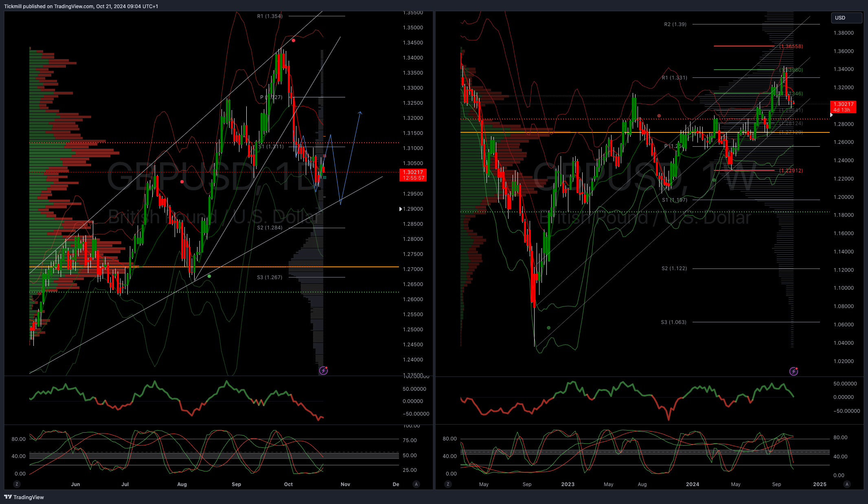Click the S3 (1.267) pivot label
This screenshot has height=504, width=868.
[270, 277]
